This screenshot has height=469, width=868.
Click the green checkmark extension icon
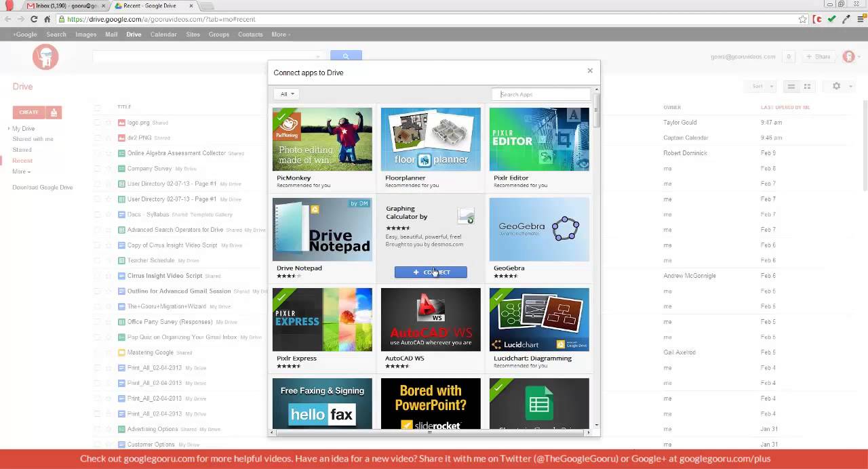832,20
